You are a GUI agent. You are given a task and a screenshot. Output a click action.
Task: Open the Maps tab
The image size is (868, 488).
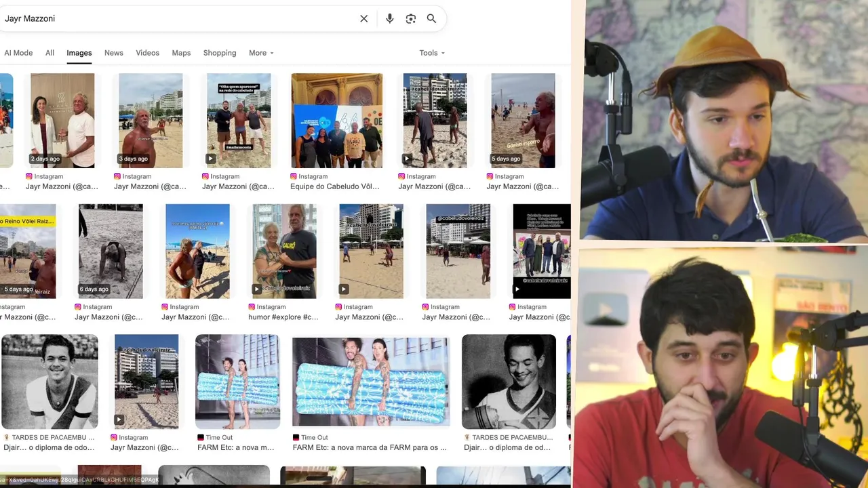point(181,53)
